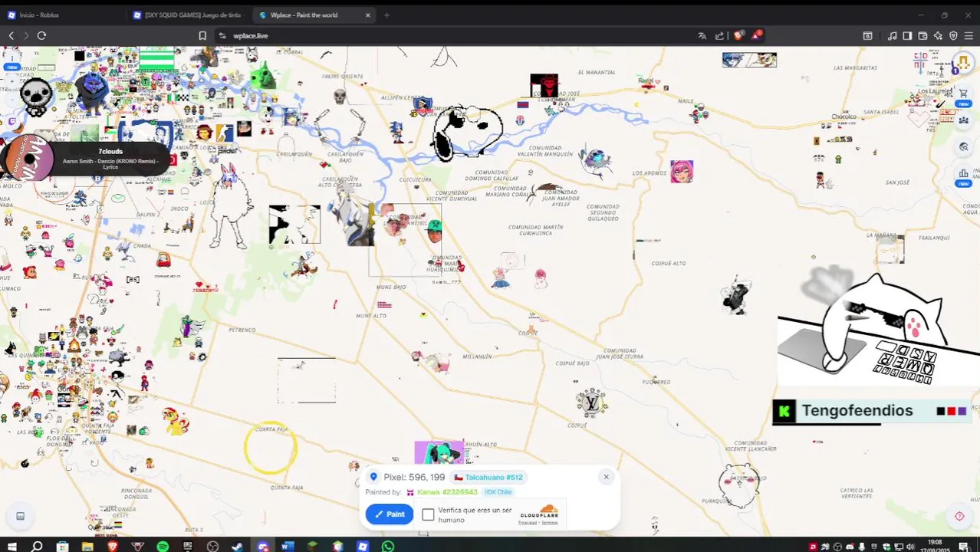Bookmark this page icon
Viewport: 980px width, 552px height.
tap(202, 35)
